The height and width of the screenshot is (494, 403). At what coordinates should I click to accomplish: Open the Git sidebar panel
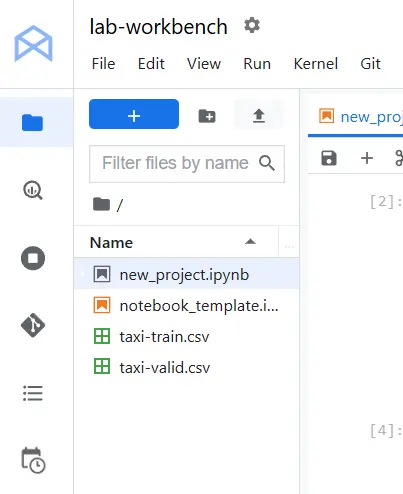(33, 325)
